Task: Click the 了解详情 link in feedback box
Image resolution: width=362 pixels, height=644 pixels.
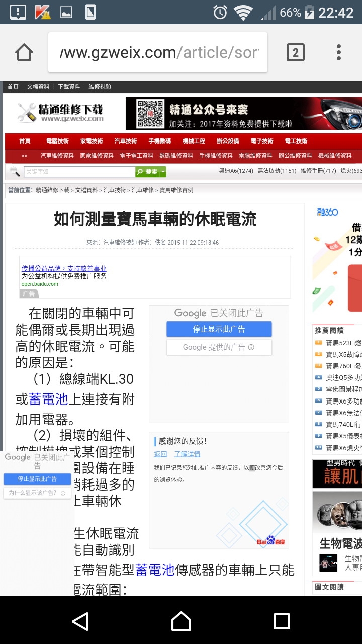Action: (187, 454)
